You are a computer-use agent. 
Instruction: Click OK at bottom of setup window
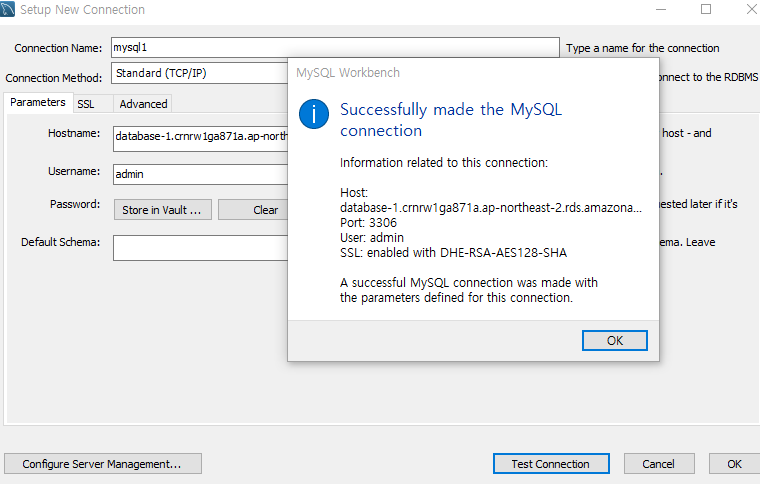[734, 464]
